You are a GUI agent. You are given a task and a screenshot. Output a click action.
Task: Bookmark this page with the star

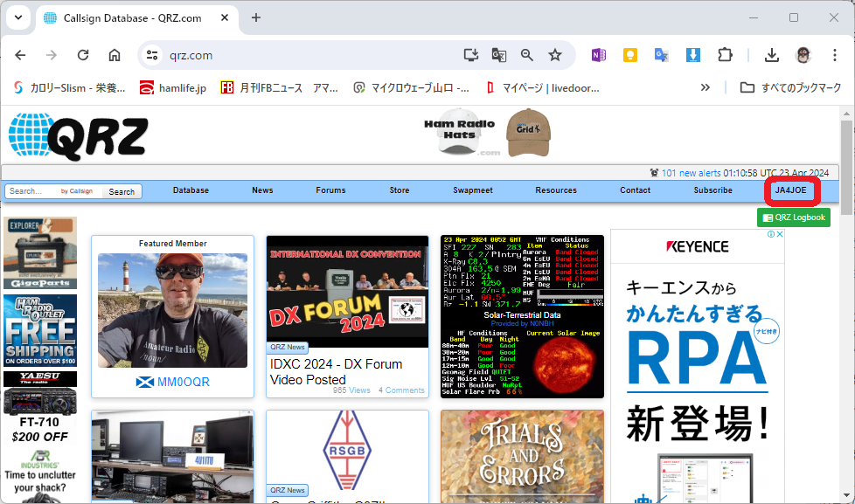(x=555, y=55)
